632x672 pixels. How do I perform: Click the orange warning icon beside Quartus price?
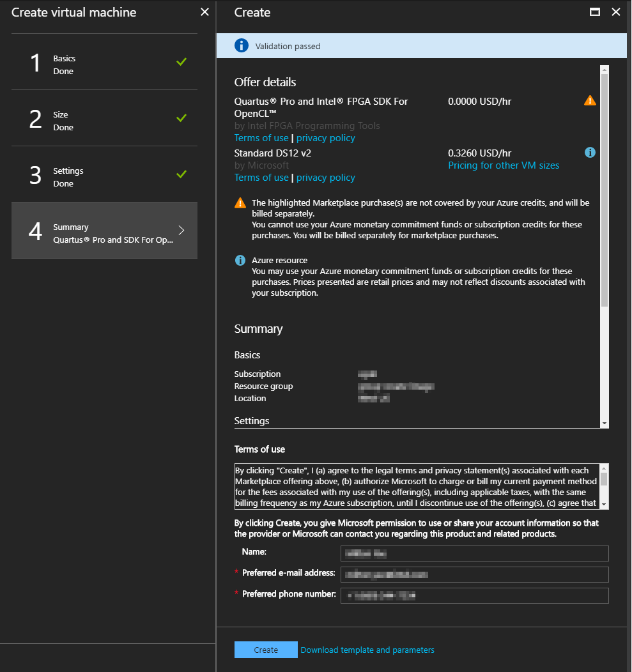[x=590, y=101]
